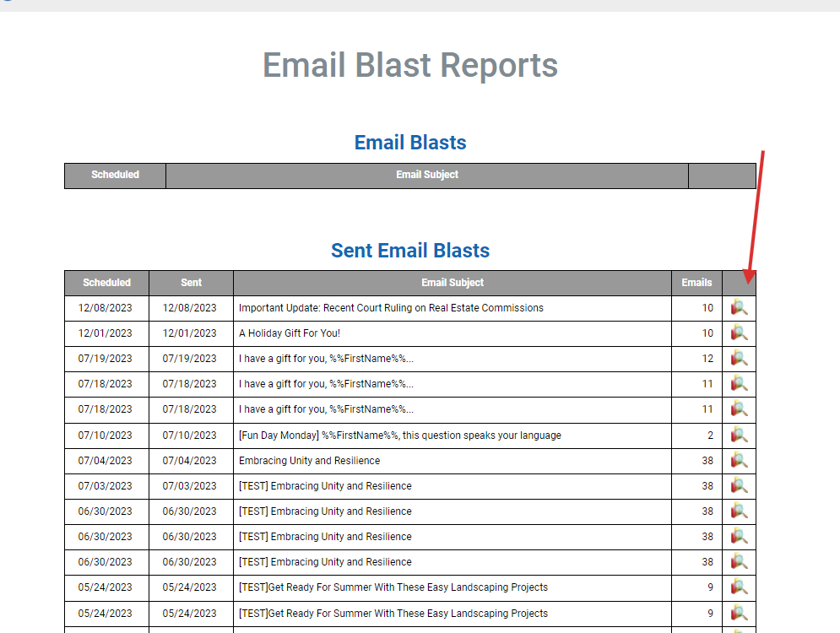Click Scheduled date 07/10/2023 cell

tap(105, 436)
